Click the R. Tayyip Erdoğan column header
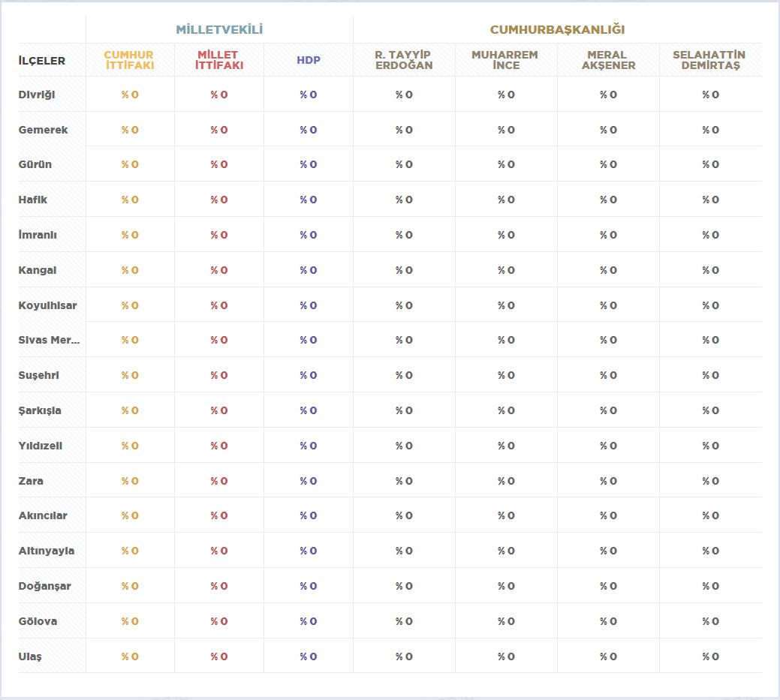The width and height of the screenshot is (780, 700). point(403,60)
